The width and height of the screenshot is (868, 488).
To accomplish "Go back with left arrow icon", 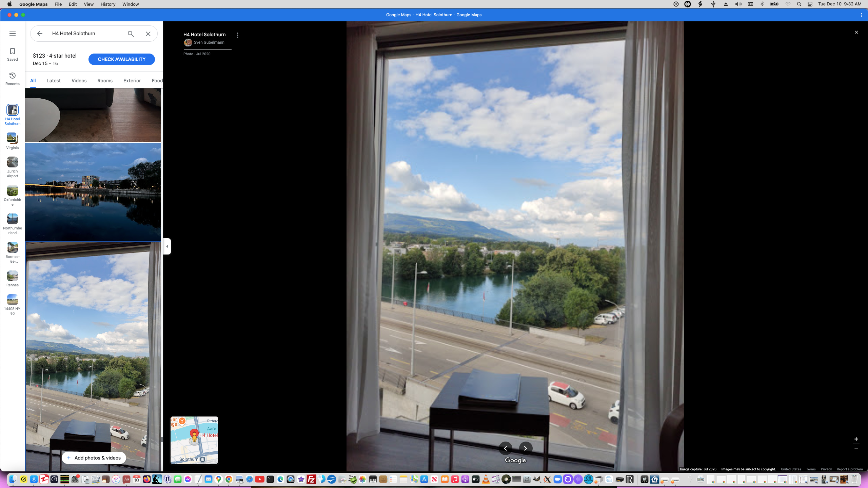I will pyautogui.click(x=40, y=34).
